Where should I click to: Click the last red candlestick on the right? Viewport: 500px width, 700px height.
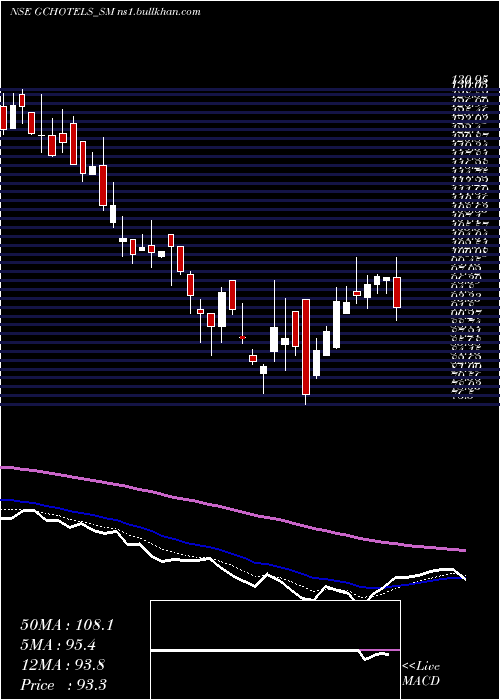(x=396, y=292)
